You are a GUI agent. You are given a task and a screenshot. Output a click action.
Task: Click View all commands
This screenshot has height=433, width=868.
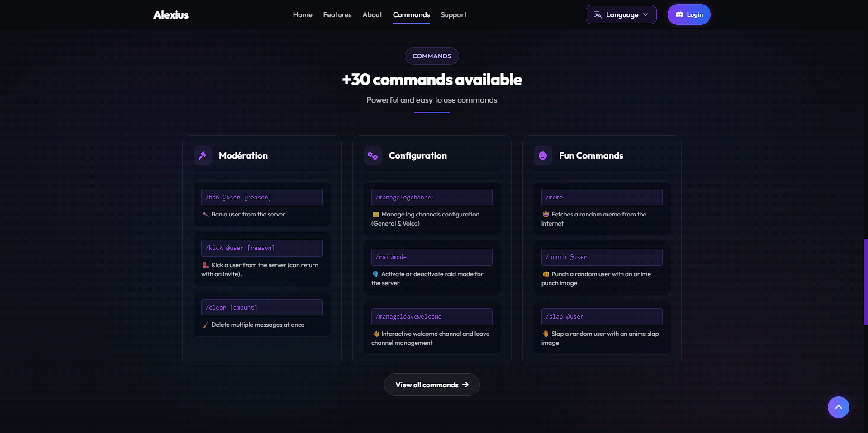[x=431, y=384]
